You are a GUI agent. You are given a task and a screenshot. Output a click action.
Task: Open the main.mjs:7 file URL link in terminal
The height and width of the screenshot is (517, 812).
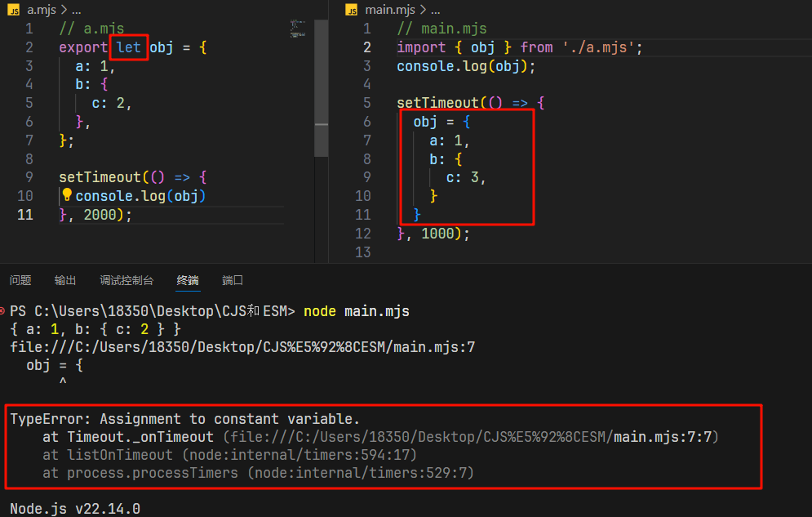(x=242, y=346)
